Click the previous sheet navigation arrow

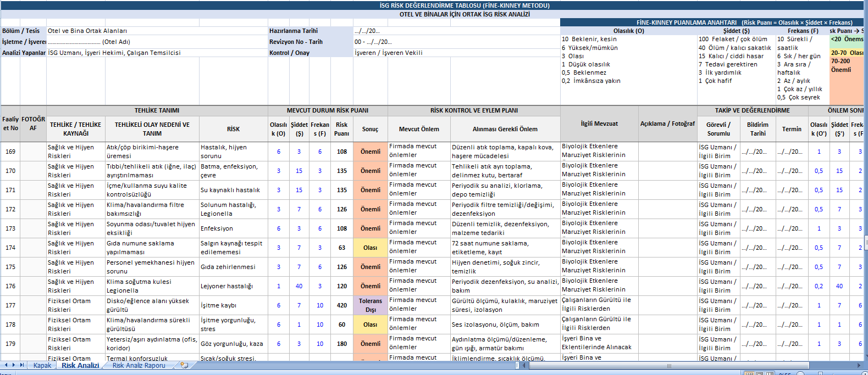tap(6, 365)
